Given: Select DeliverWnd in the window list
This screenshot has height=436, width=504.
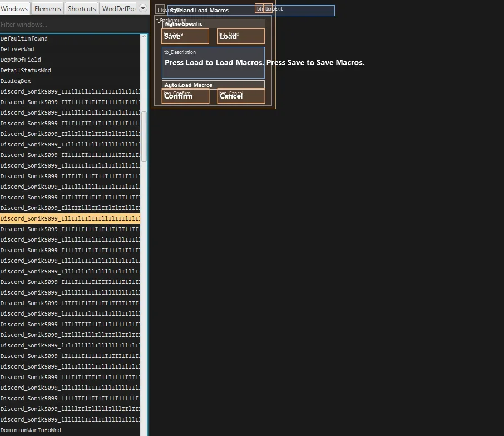Looking at the screenshot, I should click(x=70, y=49).
